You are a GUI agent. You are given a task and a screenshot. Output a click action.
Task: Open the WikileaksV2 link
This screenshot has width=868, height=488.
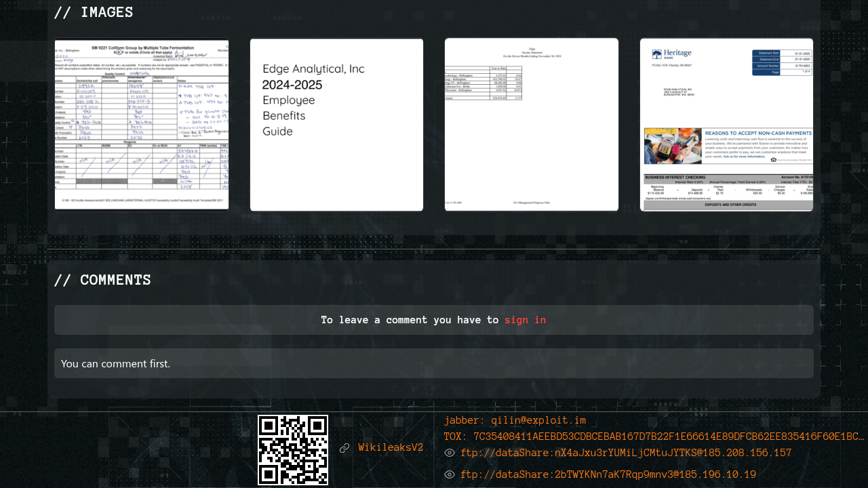(x=391, y=447)
